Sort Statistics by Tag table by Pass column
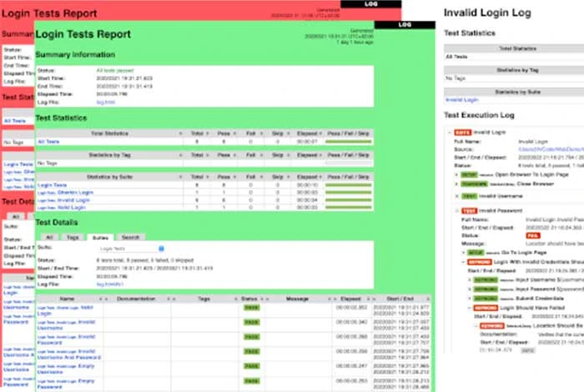Screen dimensions: 584x392 coord(224,155)
